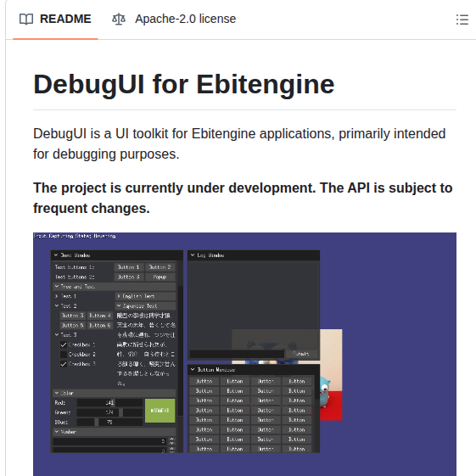Click the Demo Window vertical scrollbar

coord(181,350)
